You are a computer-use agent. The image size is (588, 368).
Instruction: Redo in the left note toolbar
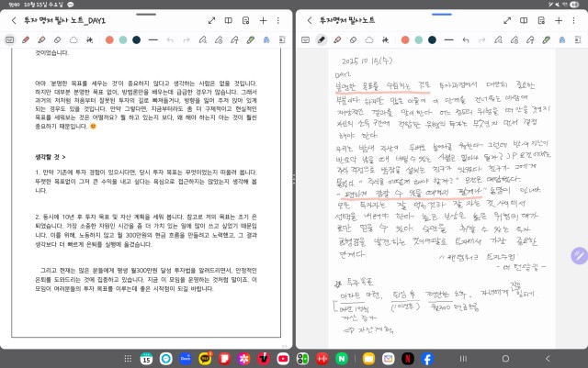(x=187, y=39)
